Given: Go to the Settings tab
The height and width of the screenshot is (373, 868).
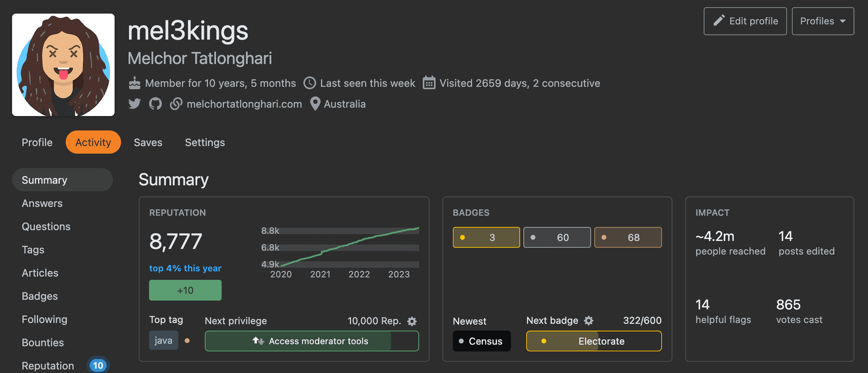Looking at the screenshot, I should (205, 142).
